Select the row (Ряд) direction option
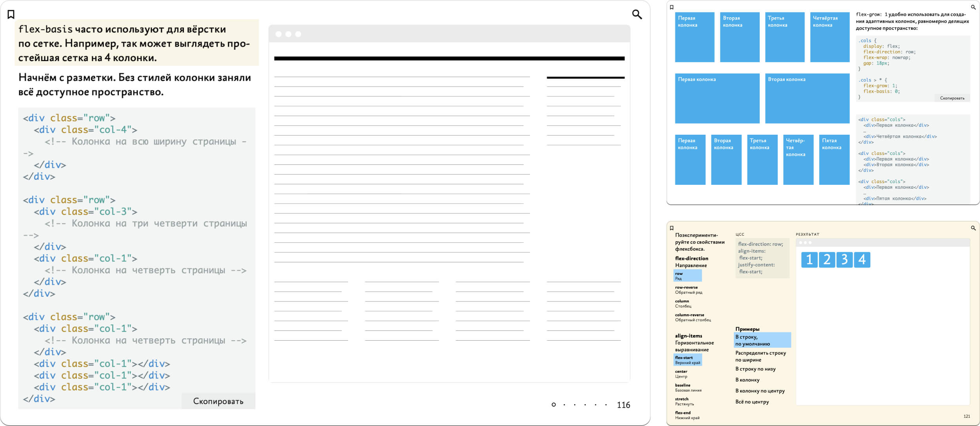Viewport: 980px width, 426px height. [688, 276]
